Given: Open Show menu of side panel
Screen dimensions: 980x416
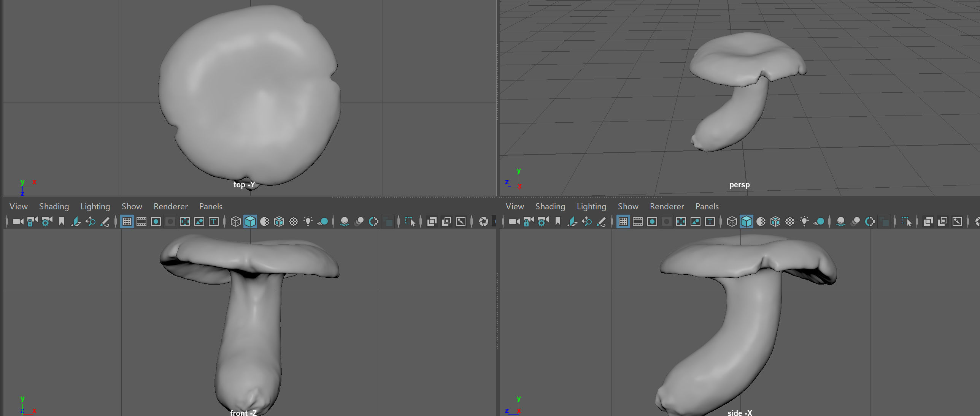Looking at the screenshot, I should (x=628, y=206).
